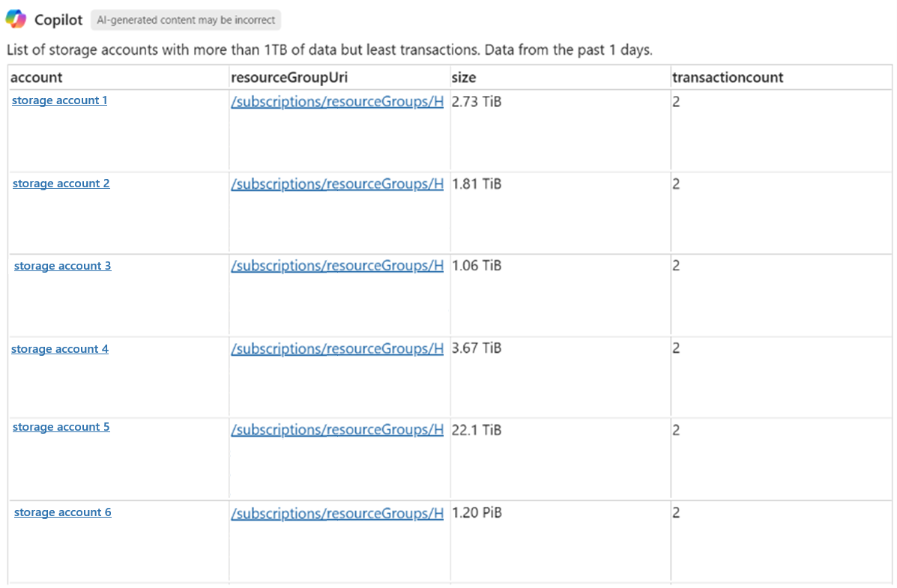897x588 pixels.
Task: Open resourceGroupUri link for storage account 4
Action: click(336, 348)
